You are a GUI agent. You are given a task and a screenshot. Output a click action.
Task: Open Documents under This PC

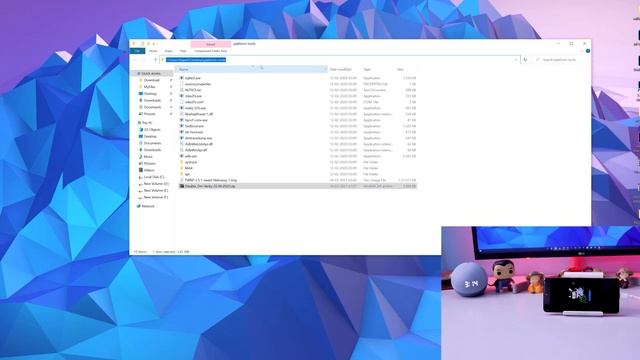(x=152, y=143)
